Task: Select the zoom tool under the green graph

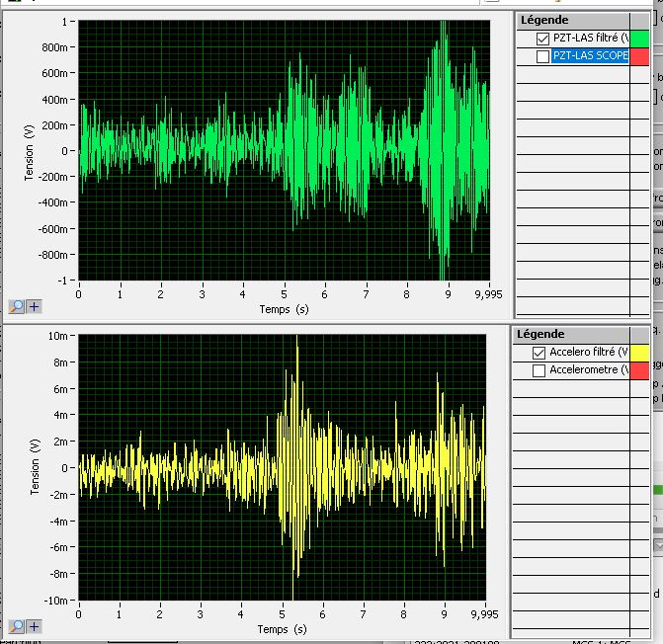Action: pos(17,306)
